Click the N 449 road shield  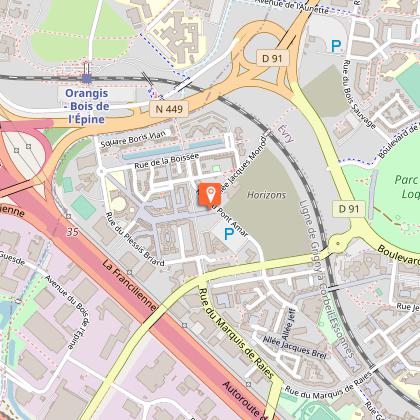click(x=169, y=109)
